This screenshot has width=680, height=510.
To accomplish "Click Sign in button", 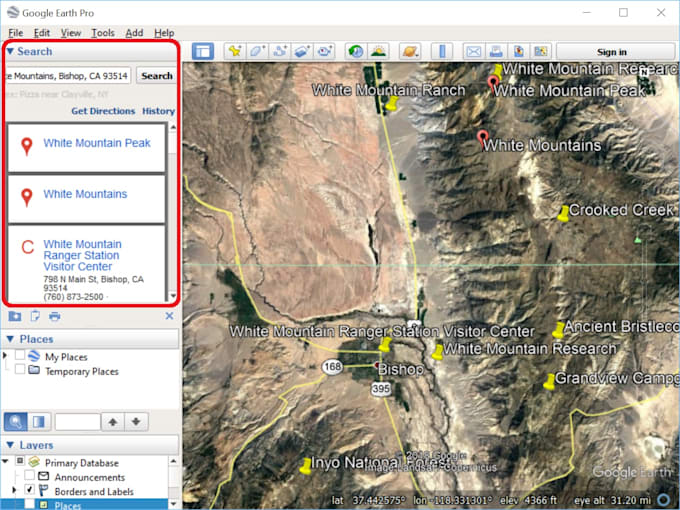I will pyautogui.click(x=611, y=52).
